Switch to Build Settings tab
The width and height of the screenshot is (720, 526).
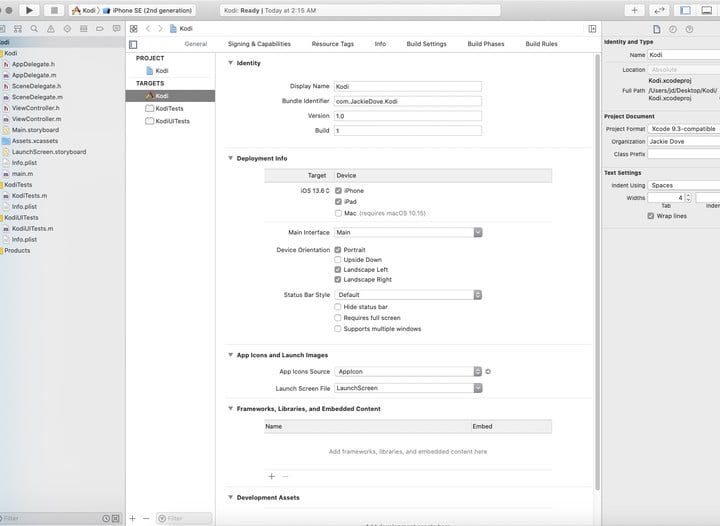tap(426, 44)
